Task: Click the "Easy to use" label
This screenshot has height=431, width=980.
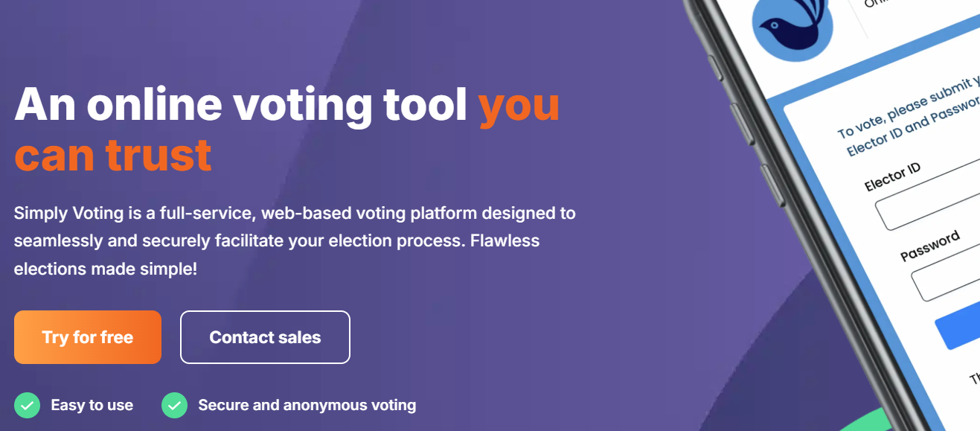Action: coord(92,405)
